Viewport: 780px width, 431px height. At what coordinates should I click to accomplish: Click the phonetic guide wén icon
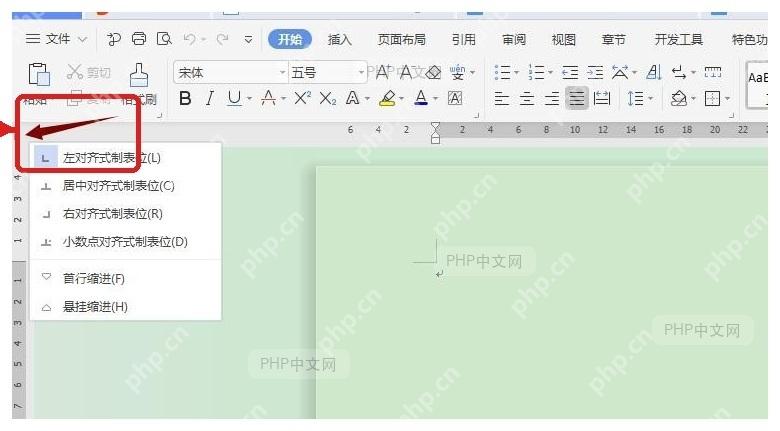click(x=457, y=73)
